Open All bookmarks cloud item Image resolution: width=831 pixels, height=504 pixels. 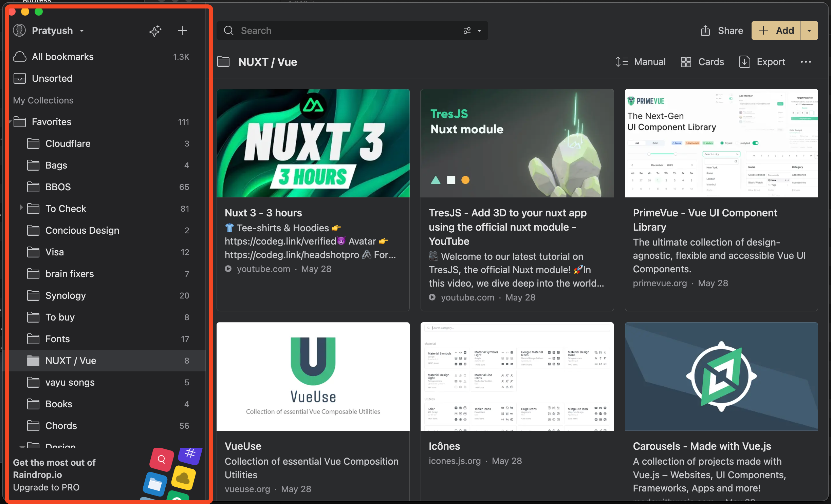(x=62, y=57)
